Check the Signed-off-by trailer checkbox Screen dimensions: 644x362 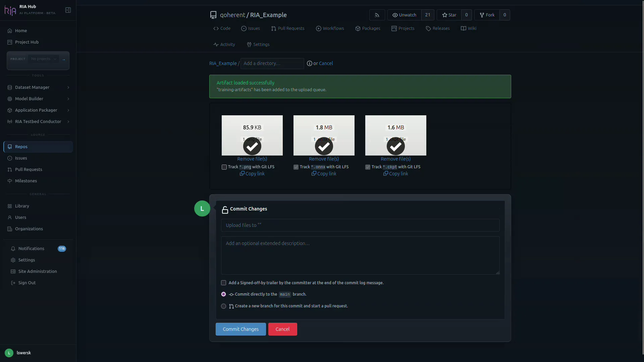point(223,283)
